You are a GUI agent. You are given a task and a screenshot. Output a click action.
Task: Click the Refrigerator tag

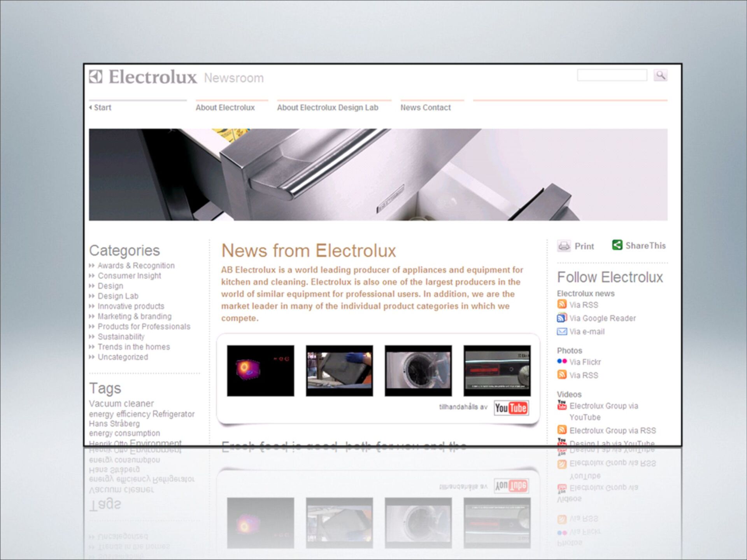click(174, 414)
